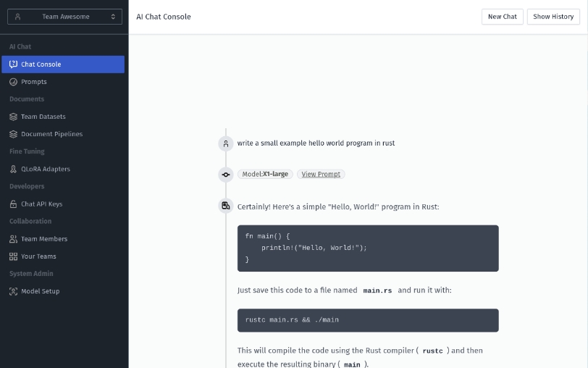Open the View Prompt link
588x368 pixels.
point(321,175)
